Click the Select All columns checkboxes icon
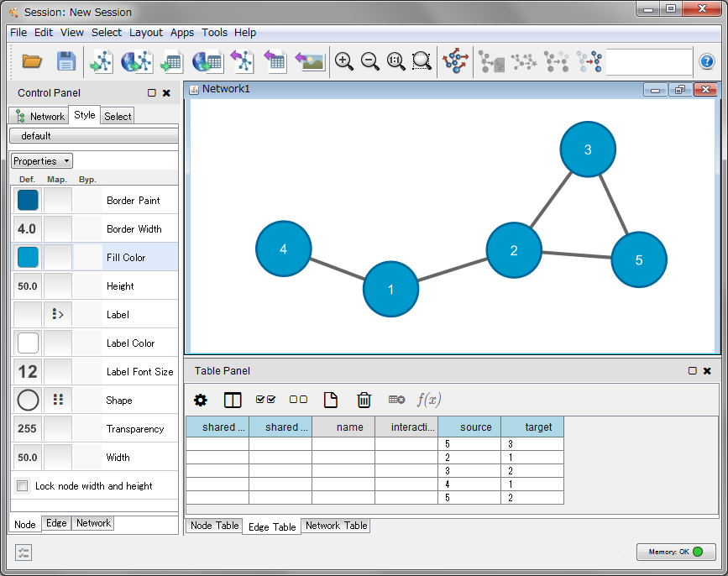This screenshot has width=728, height=576. coord(265,400)
